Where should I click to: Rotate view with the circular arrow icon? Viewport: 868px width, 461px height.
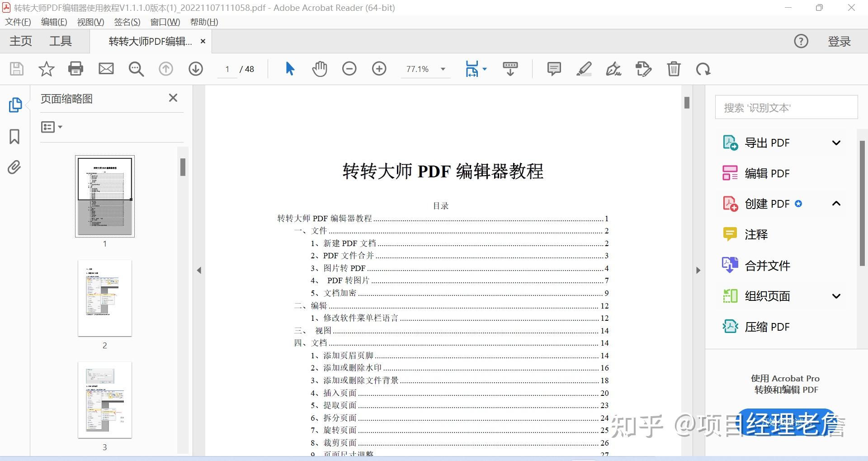pyautogui.click(x=703, y=69)
